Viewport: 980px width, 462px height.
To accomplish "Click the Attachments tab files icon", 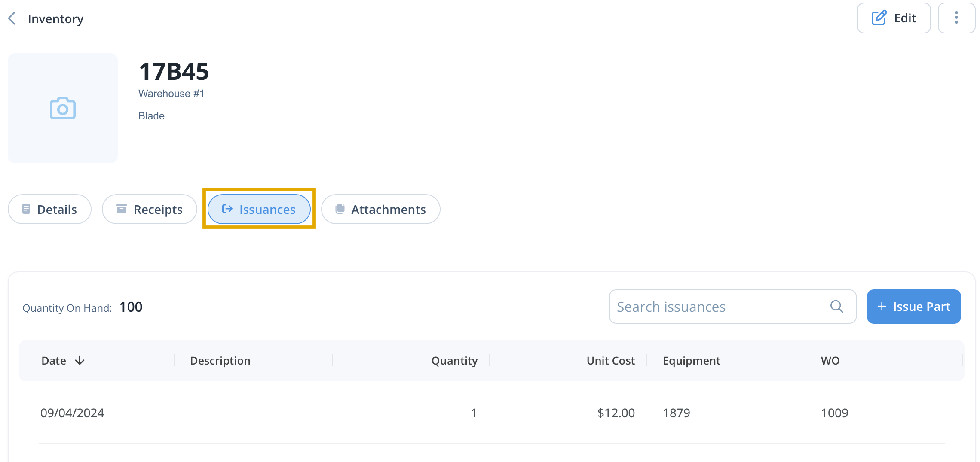I will (x=340, y=209).
